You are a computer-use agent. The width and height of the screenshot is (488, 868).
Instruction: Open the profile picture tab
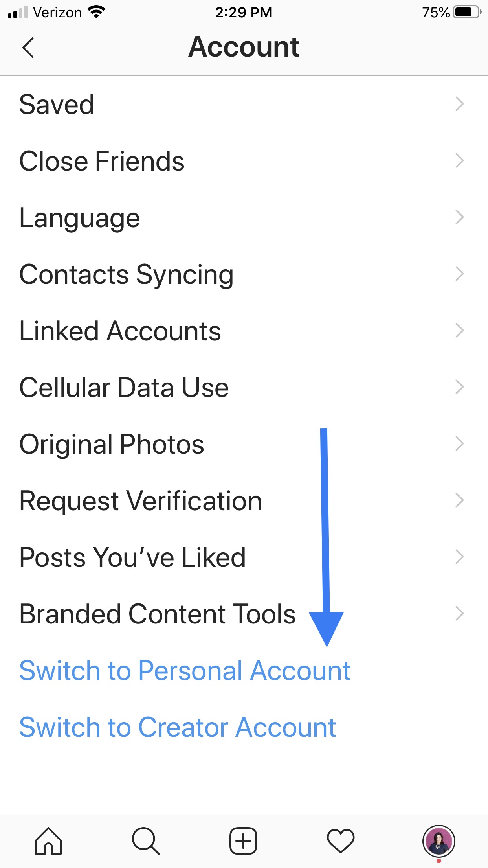coord(438,841)
